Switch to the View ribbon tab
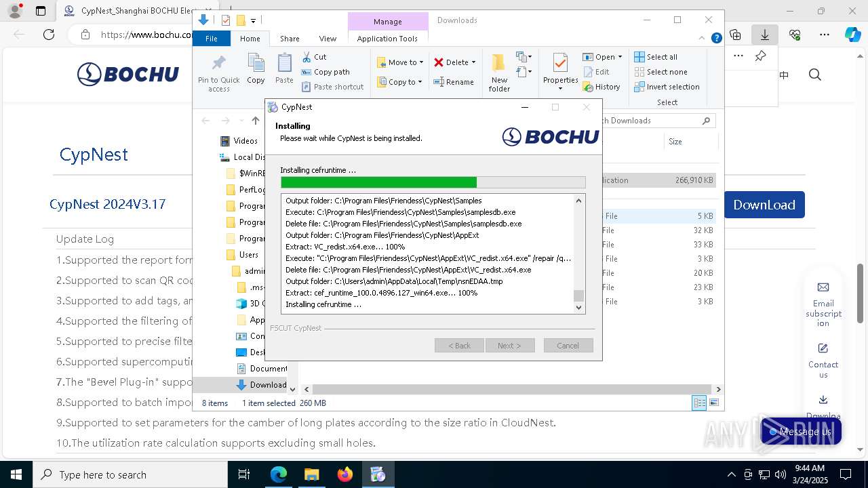Image resolution: width=868 pixels, height=488 pixels. (328, 39)
